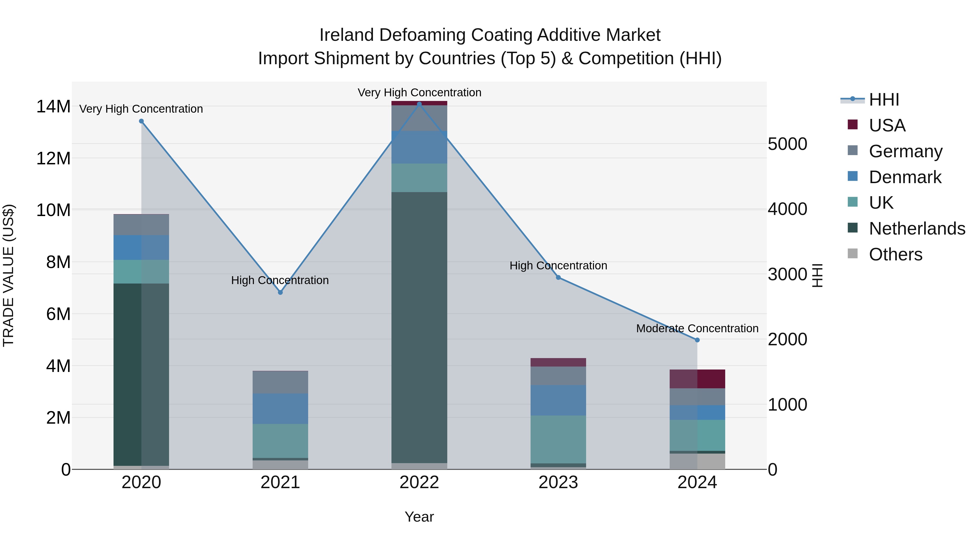Image resolution: width=980 pixels, height=551 pixels.
Task: Click the UK segment of 2020 bar
Action: point(141,272)
